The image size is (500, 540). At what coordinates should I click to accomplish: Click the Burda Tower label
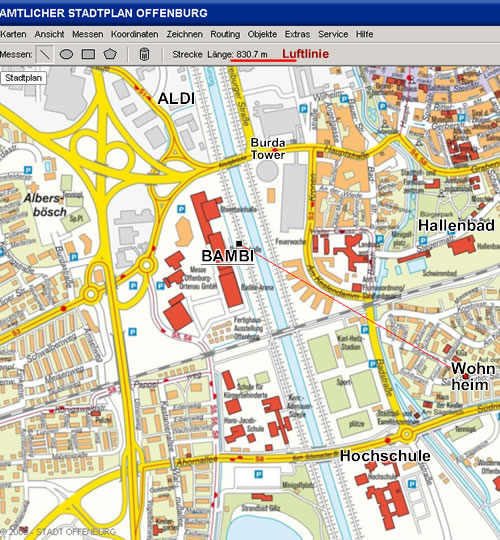pyautogui.click(x=268, y=149)
